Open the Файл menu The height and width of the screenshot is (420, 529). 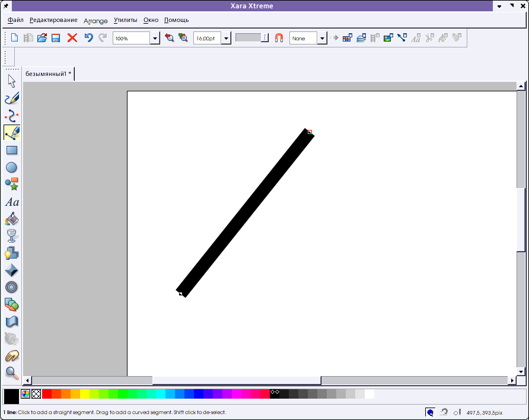click(16, 20)
